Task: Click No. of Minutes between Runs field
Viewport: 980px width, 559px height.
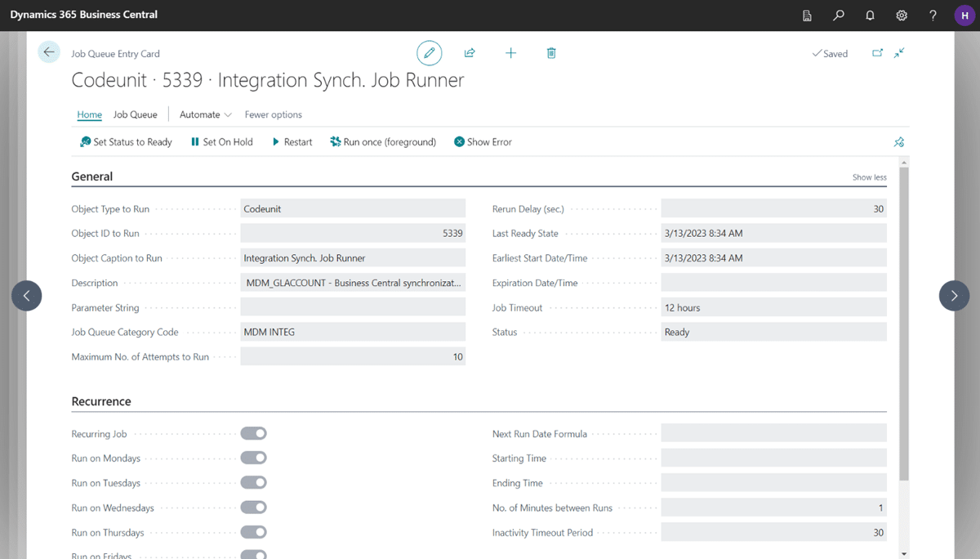Action: tap(773, 508)
